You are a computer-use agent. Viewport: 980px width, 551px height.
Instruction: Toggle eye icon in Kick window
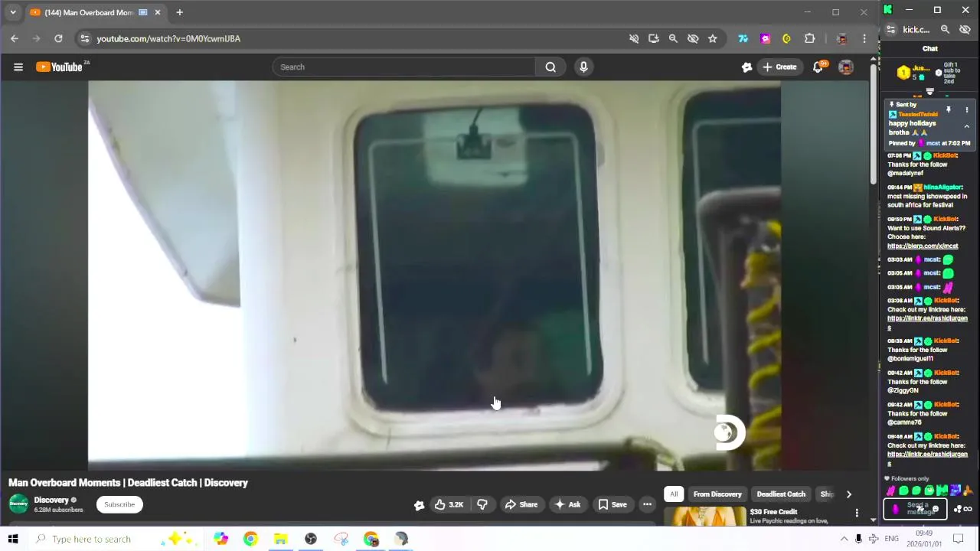click(x=965, y=29)
